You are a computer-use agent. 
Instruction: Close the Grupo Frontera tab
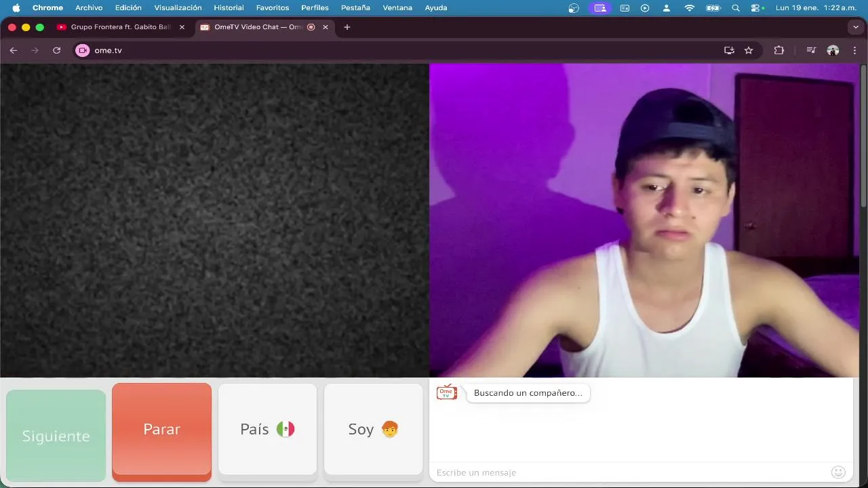pyautogui.click(x=182, y=27)
